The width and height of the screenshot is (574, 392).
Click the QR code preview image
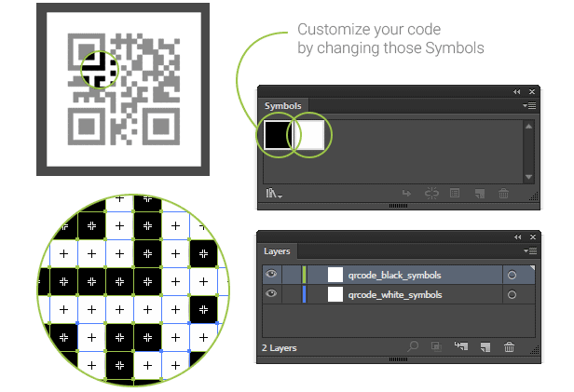coord(123,89)
